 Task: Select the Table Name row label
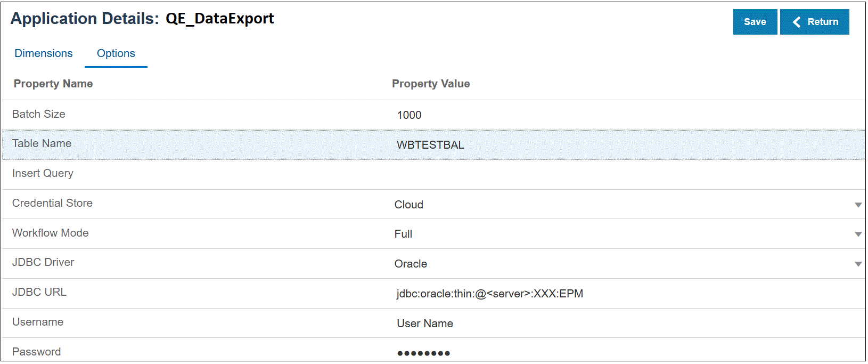point(42,143)
